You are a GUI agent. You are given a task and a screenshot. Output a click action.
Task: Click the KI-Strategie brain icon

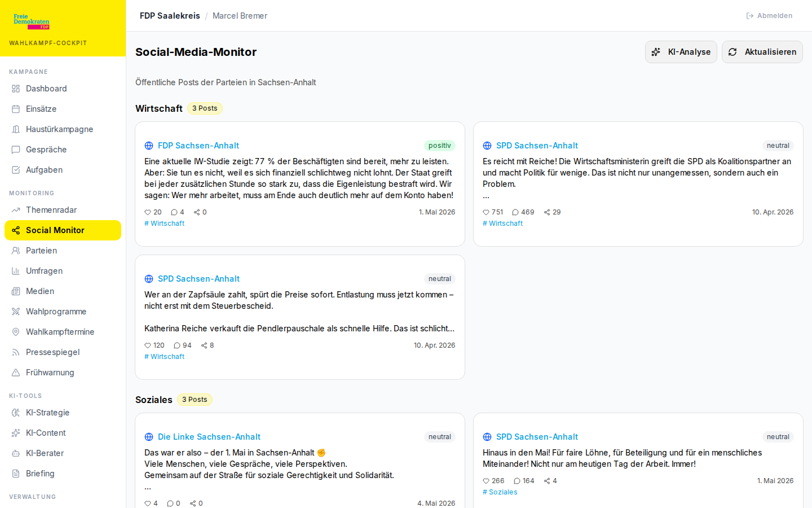click(x=16, y=413)
